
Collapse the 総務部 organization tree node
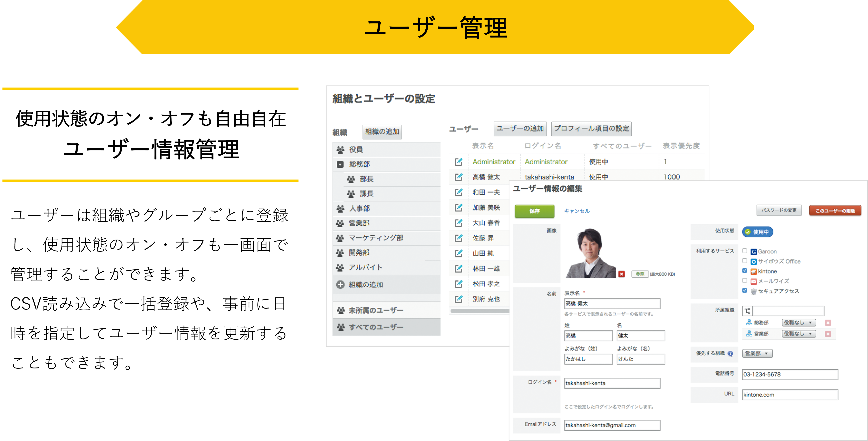340,164
